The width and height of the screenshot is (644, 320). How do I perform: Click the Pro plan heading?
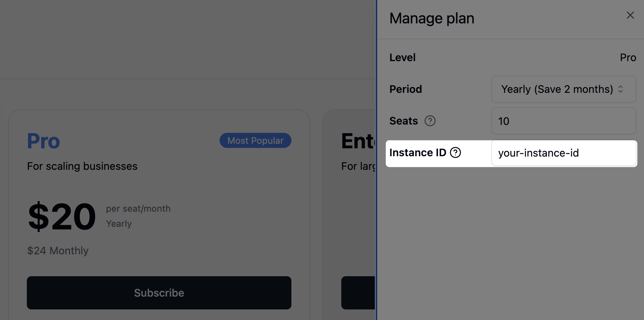tap(43, 141)
